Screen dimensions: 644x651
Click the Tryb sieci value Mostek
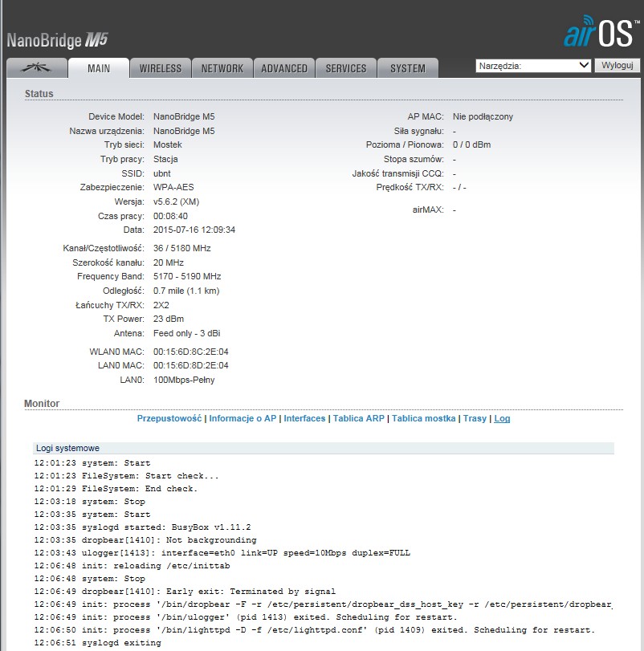pyautogui.click(x=168, y=145)
